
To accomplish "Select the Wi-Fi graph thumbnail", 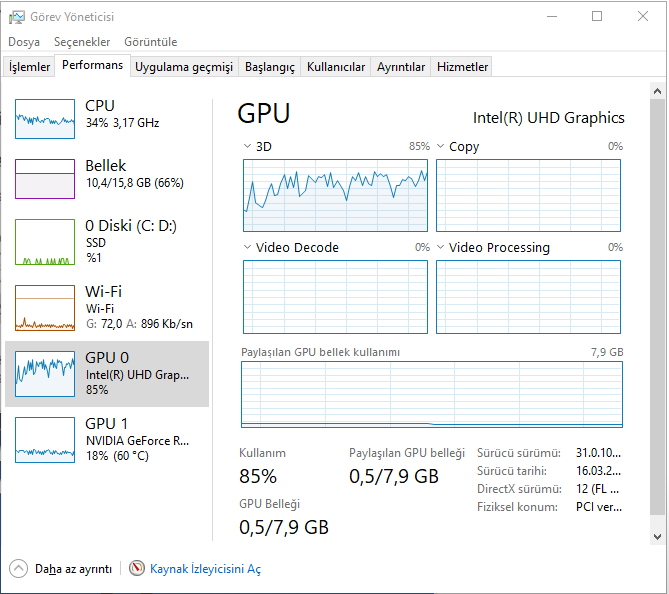I will coord(45,308).
